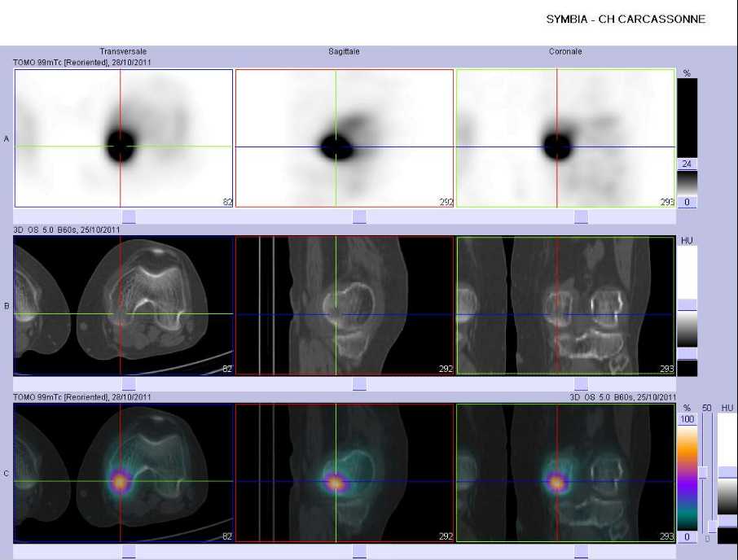Screen dimensions: 738x560
Task: Click slice number 292 in row B sagittale
Action: coord(446,369)
